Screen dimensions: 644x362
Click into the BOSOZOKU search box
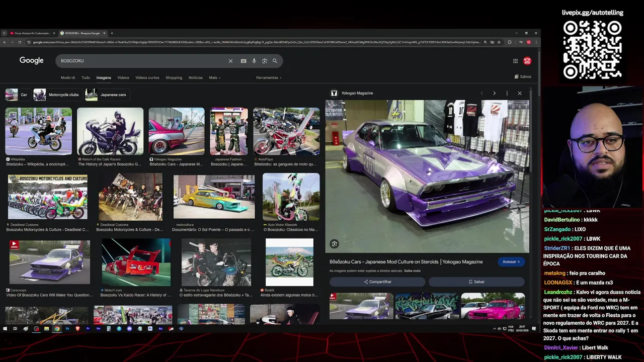[x=141, y=61]
